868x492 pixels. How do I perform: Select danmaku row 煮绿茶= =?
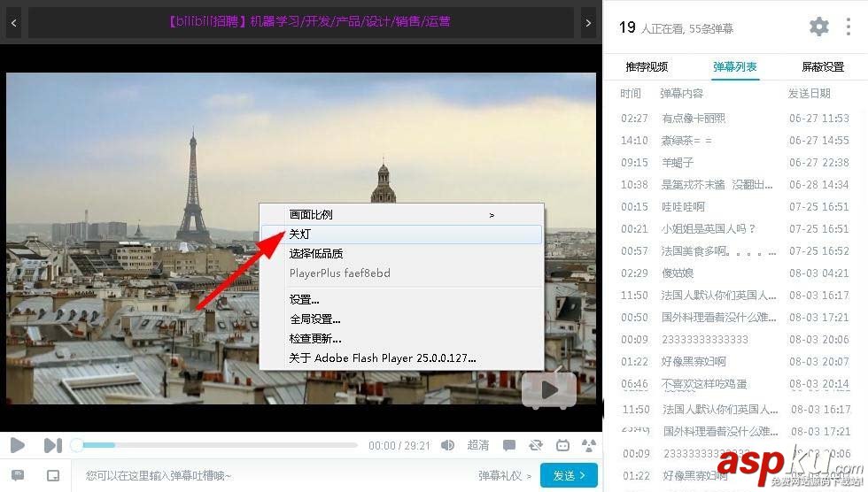734,141
